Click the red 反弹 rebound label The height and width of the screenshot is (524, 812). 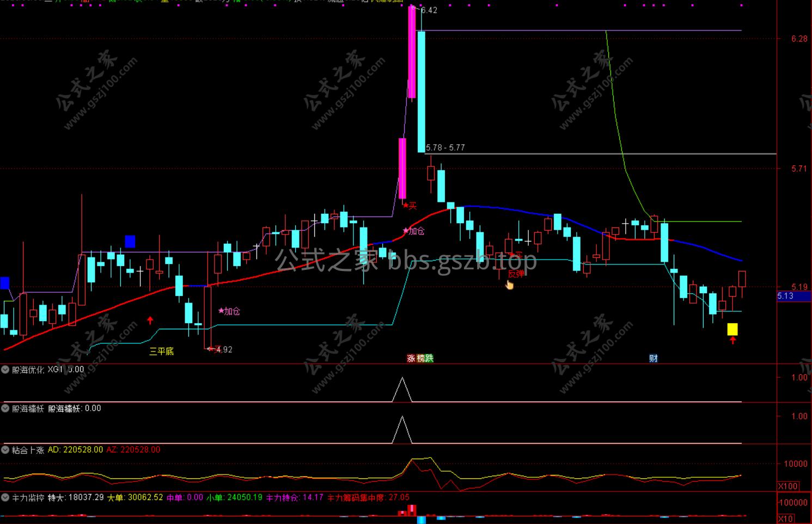tap(516, 274)
